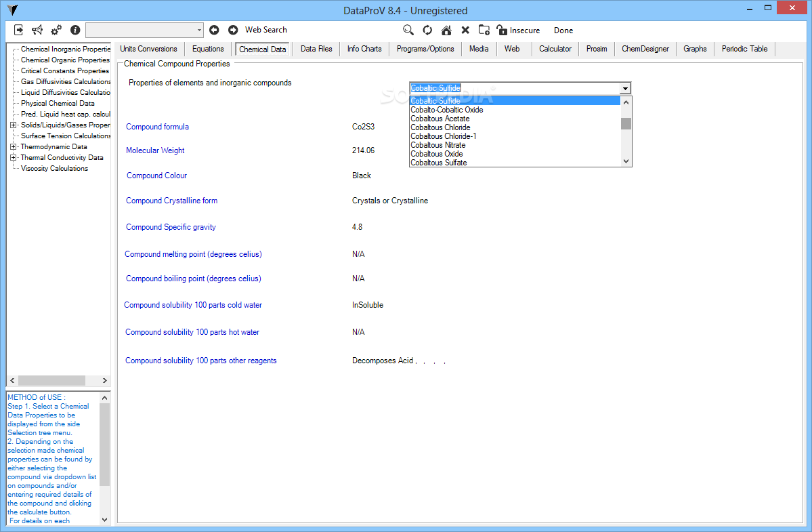This screenshot has height=532, width=812.
Task: Click dropdown list scroll down arrow
Action: (x=626, y=161)
